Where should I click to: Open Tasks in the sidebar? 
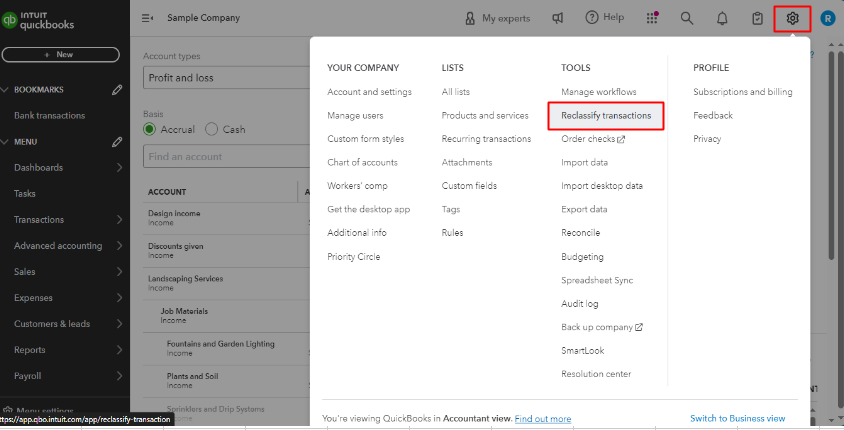tap(25, 194)
